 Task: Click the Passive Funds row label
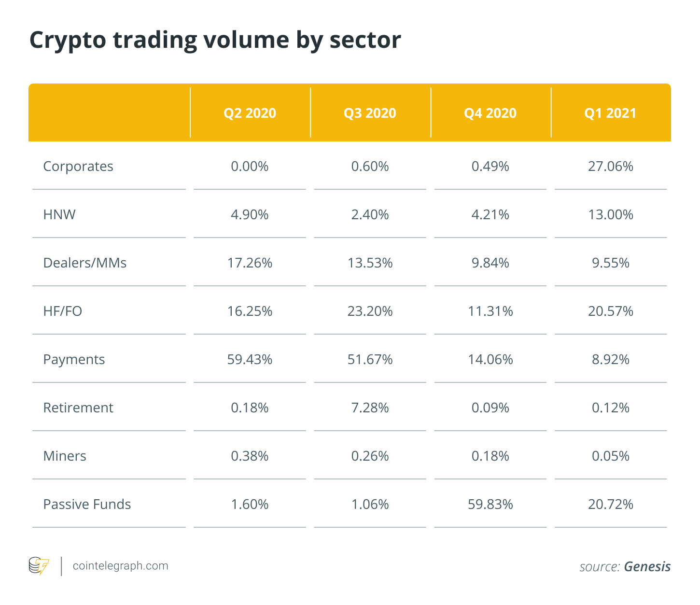[x=87, y=504]
